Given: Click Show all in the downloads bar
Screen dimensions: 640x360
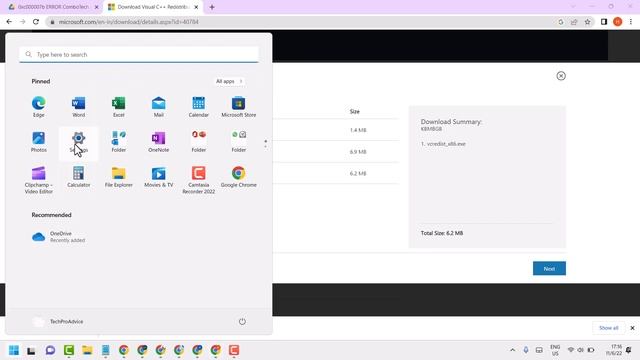Looking at the screenshot, I should (x=608, y=328).
